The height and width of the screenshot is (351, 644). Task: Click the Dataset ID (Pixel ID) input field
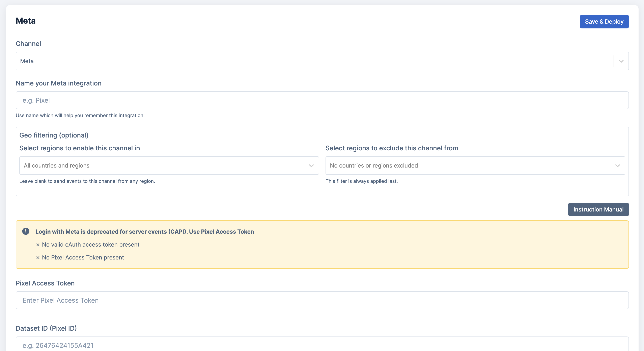pos(322,345)
